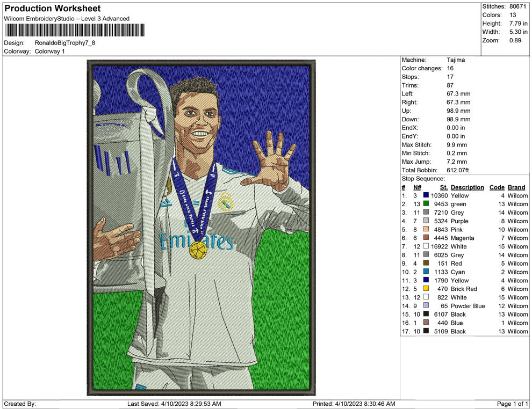Click the Zoom value 0.89

pos(515,40)
